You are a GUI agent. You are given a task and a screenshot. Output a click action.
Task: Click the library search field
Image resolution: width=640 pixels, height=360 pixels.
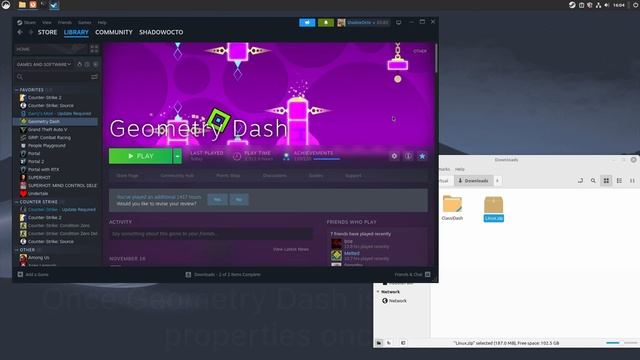coord(52,77)
